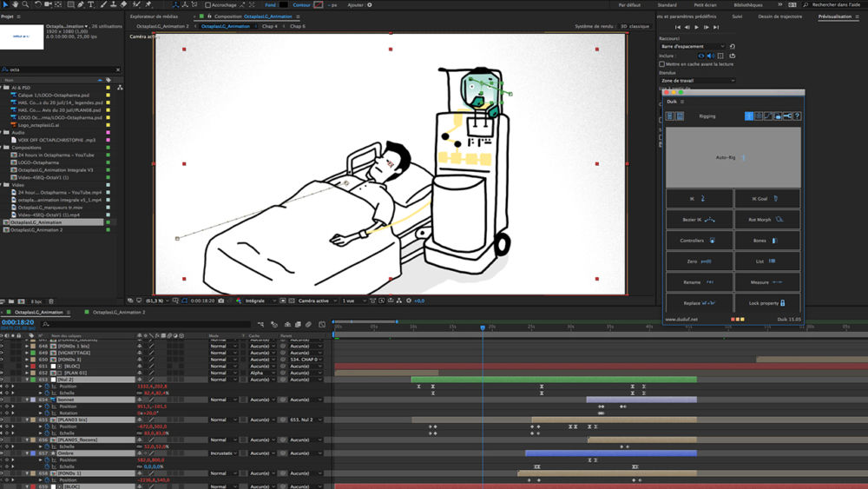Click the Duik Auto-Rig button
Screen dimensions: 868x489
click(x=733, y=158)
